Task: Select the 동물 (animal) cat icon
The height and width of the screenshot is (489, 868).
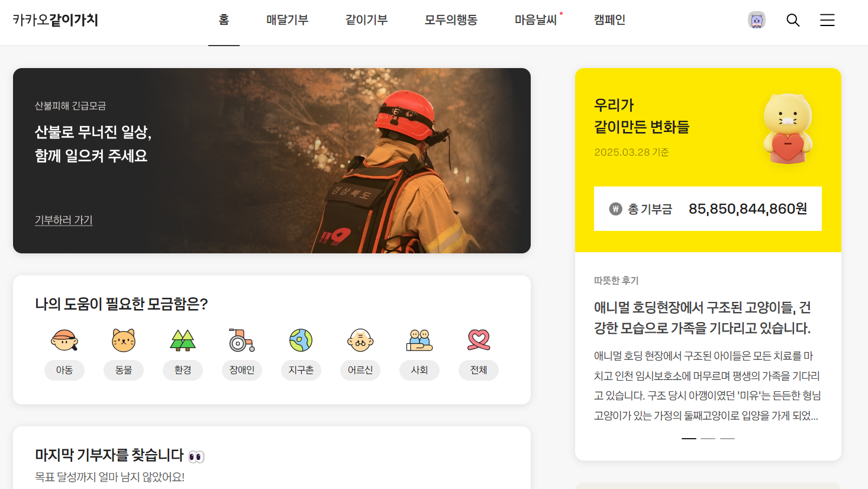Action: pyautogui.click(x=124, y=340)
